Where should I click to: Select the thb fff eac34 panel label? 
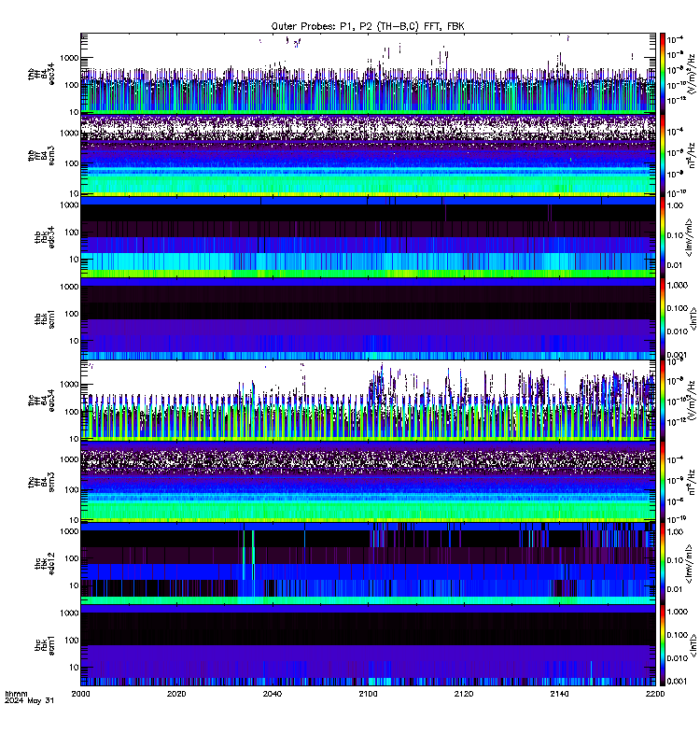pyautogui.click(x=41, y=74)
